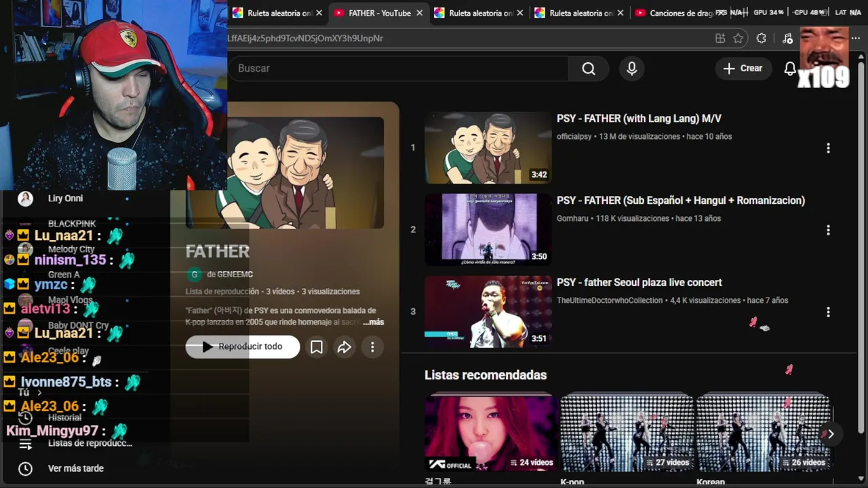The height and width of the screenshot is (488, 868).
Task: Click '3 vídeos' in playlist info
Action: [x=280, y=291]
